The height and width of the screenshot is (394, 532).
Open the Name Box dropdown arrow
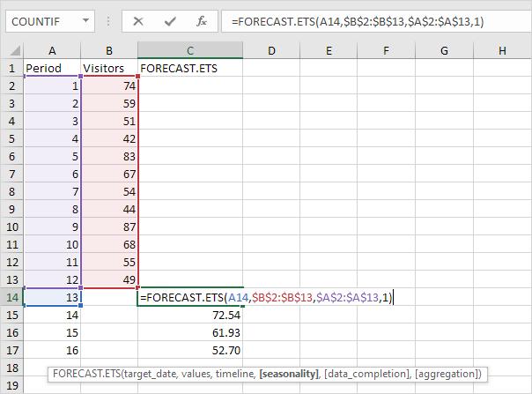coord(85,21)
